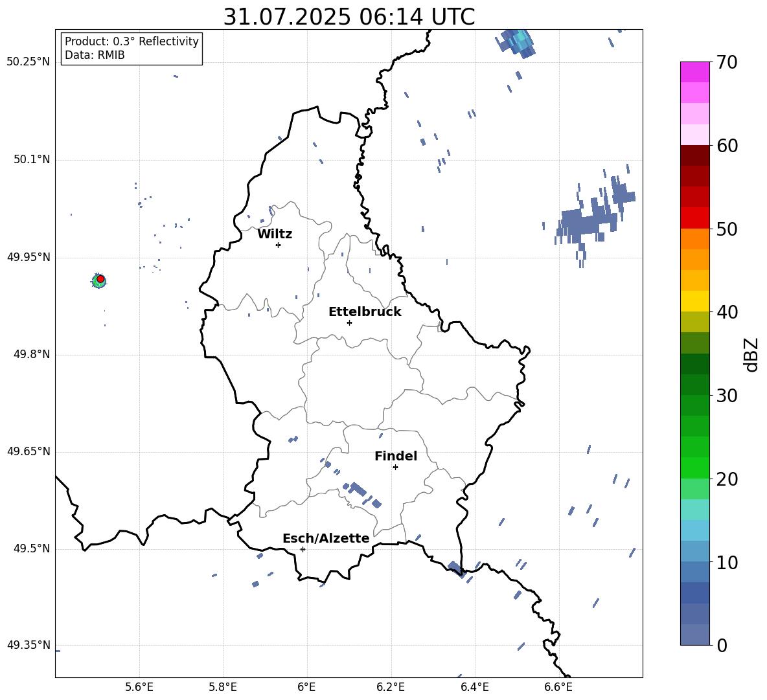This screenshot has height=700, width=767.
Task: Click the 5.8°E longitude label
Action: 223,687
